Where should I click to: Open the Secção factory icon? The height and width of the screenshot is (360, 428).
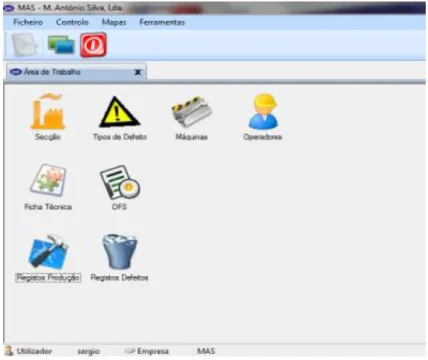[48, 111]
